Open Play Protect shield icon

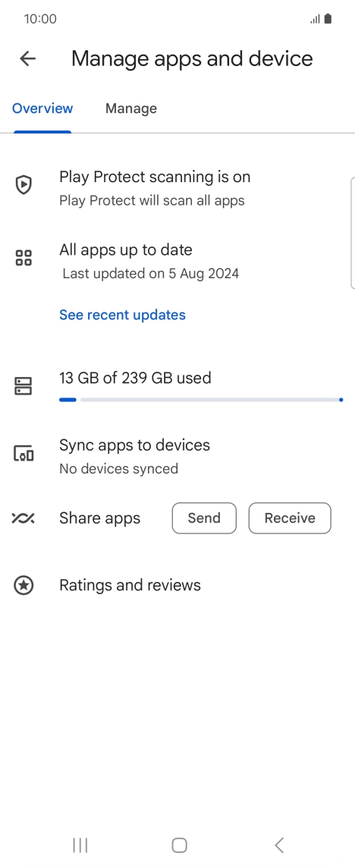24,184
